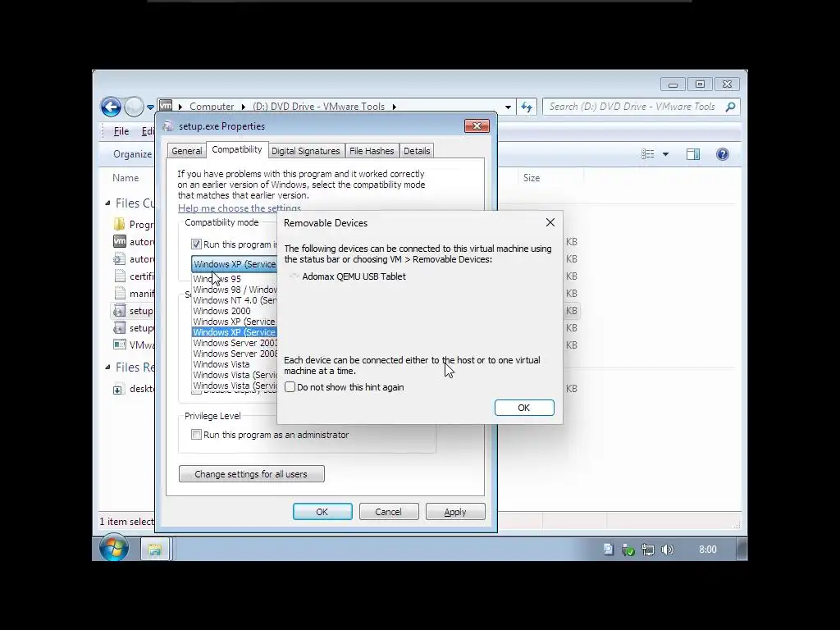Switch to the File Hashes tab

[x=372, y=151]
